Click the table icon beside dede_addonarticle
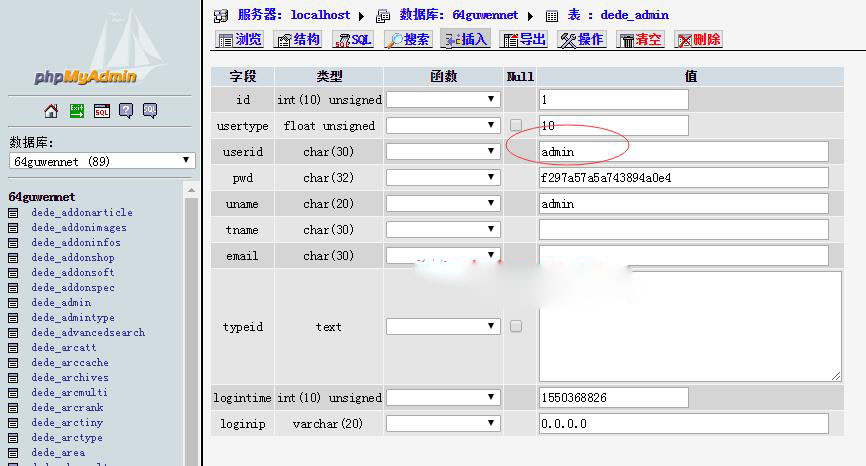This screenshot has width=866, height=466. pos(13,213)
